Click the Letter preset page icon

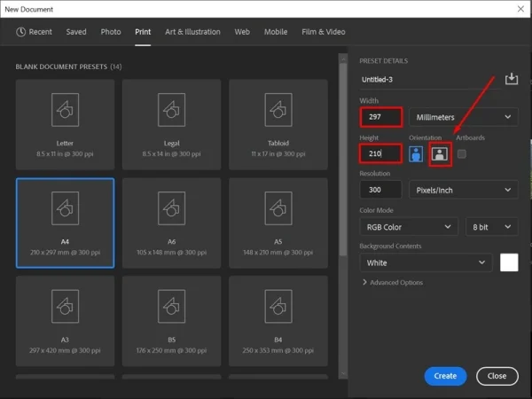pos(65,110)
